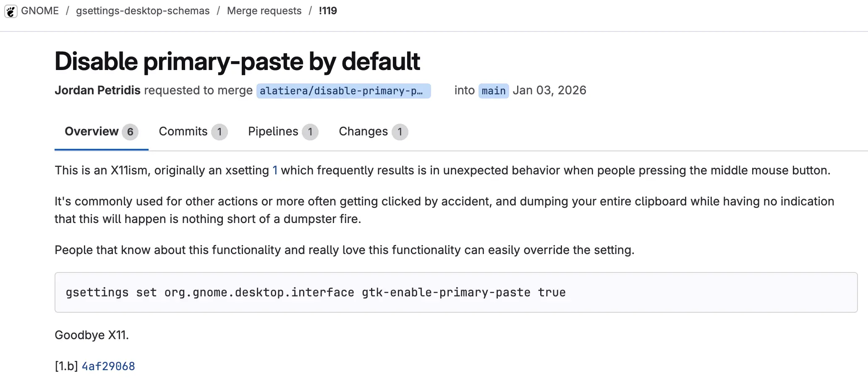Click the Overview count badge showing 6

pyautogui.click(x=130, y=132)
